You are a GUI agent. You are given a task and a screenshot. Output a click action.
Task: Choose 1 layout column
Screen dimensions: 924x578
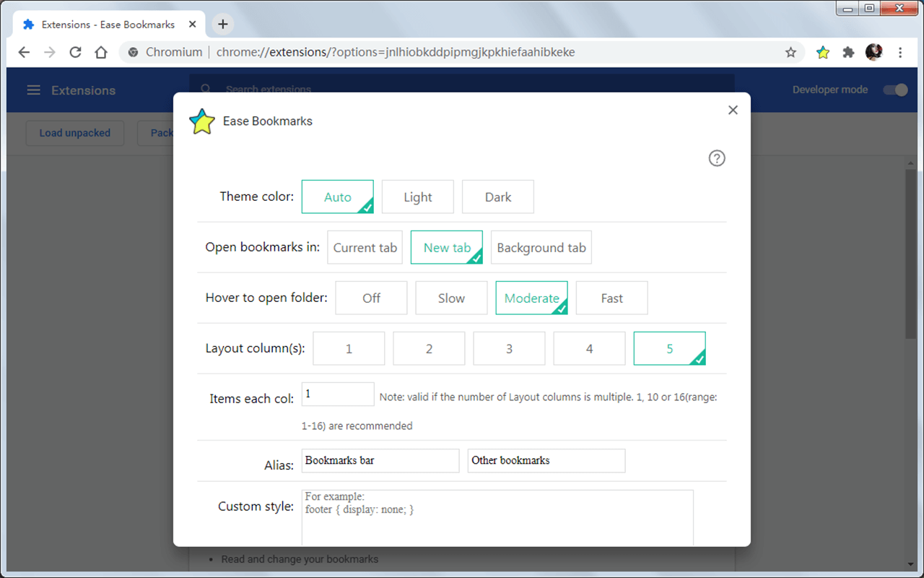[x=349, y=348]
